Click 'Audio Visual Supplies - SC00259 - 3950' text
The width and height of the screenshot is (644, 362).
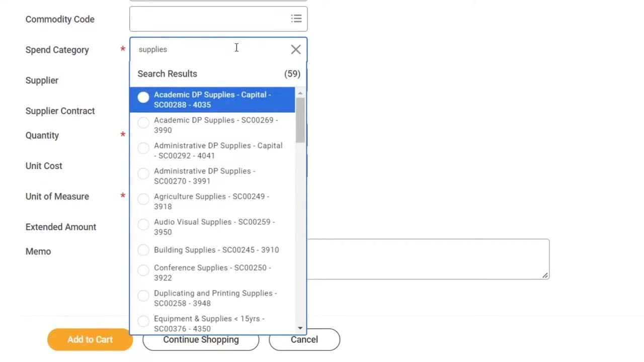pyautogui.click(x=214, y=227)
